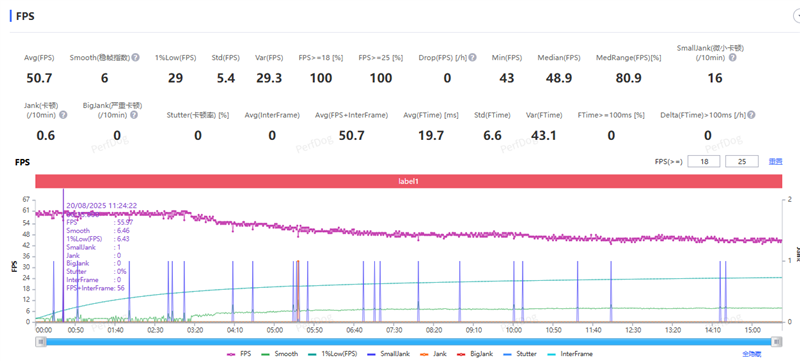Open the help icon beside Jank(卡顿) (/10min)
This screenshot has width=800, height=361.
[x=63, y=115]
